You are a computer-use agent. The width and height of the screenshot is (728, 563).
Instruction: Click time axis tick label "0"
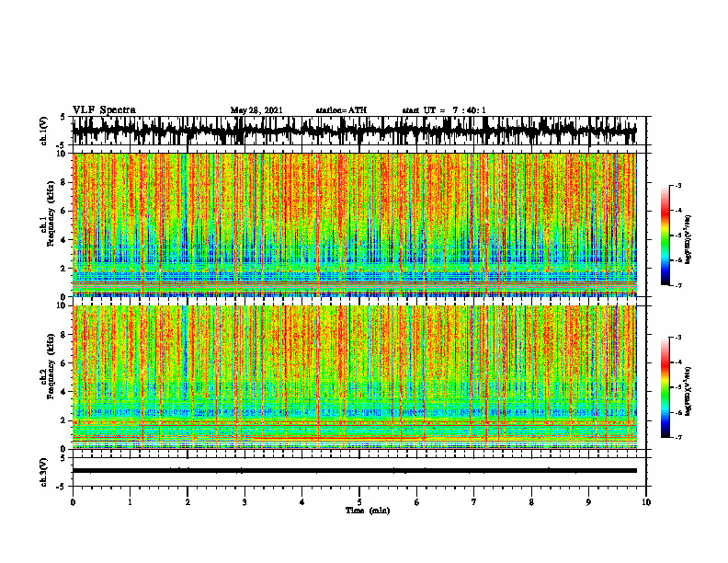73,502
